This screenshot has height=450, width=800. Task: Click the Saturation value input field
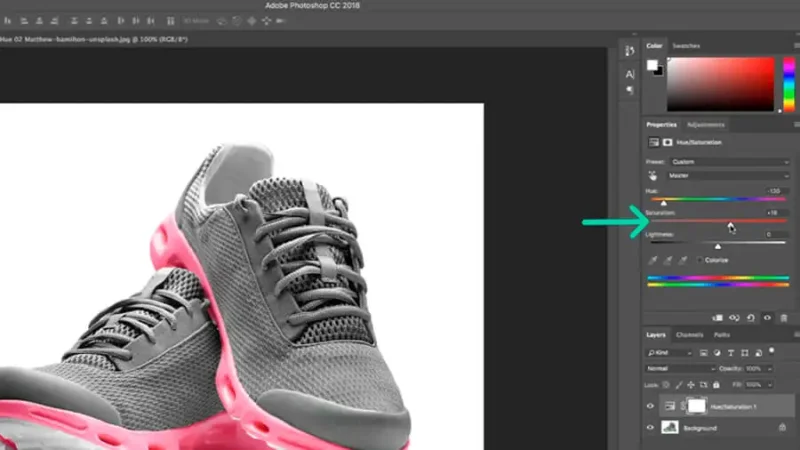pos(776,213)
